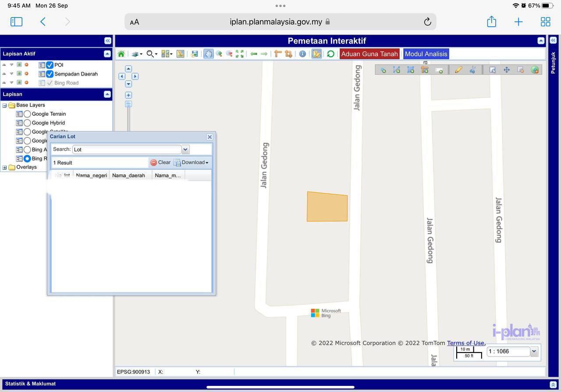Clear the Carian Lot search results
This screenshot has height=392, width=561.
[x=160, y=163]
